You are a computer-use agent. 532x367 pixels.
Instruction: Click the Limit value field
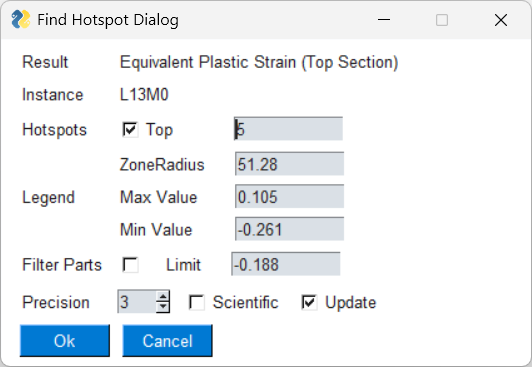click(x=286, y=264)
